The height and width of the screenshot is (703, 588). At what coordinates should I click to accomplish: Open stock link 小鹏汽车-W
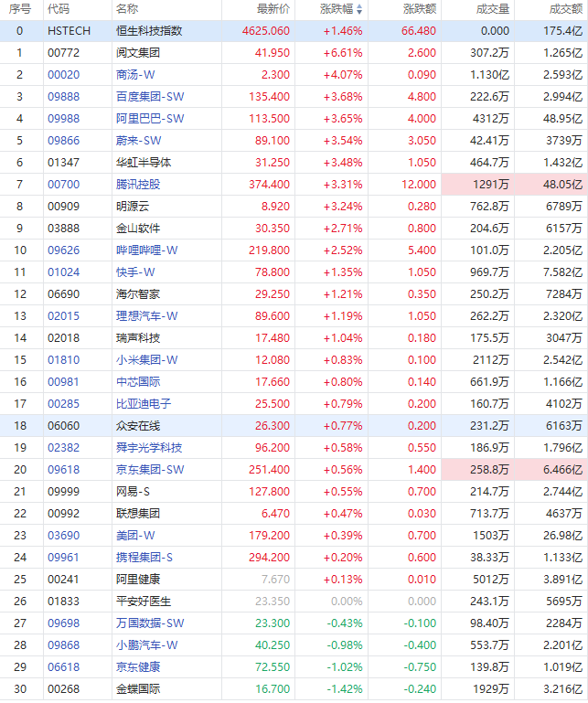click(x=147, y=645)
